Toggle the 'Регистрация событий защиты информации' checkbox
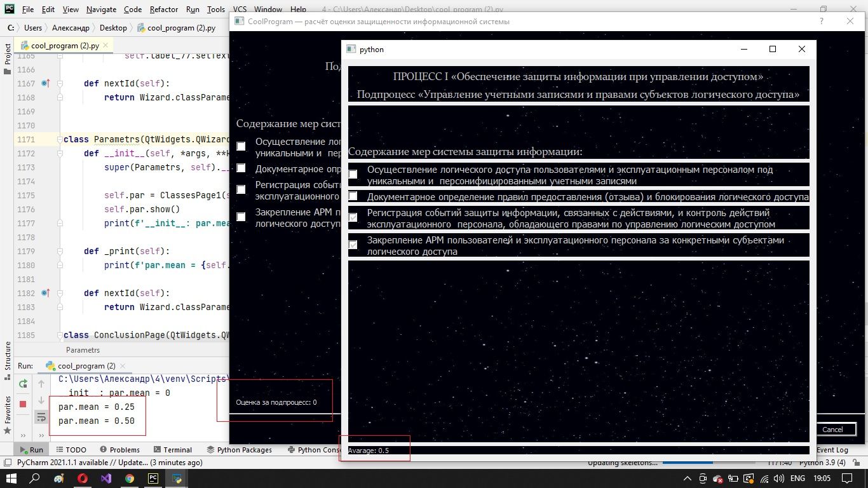The height and width of the screenshot is (488, 868). click(353, 217)
